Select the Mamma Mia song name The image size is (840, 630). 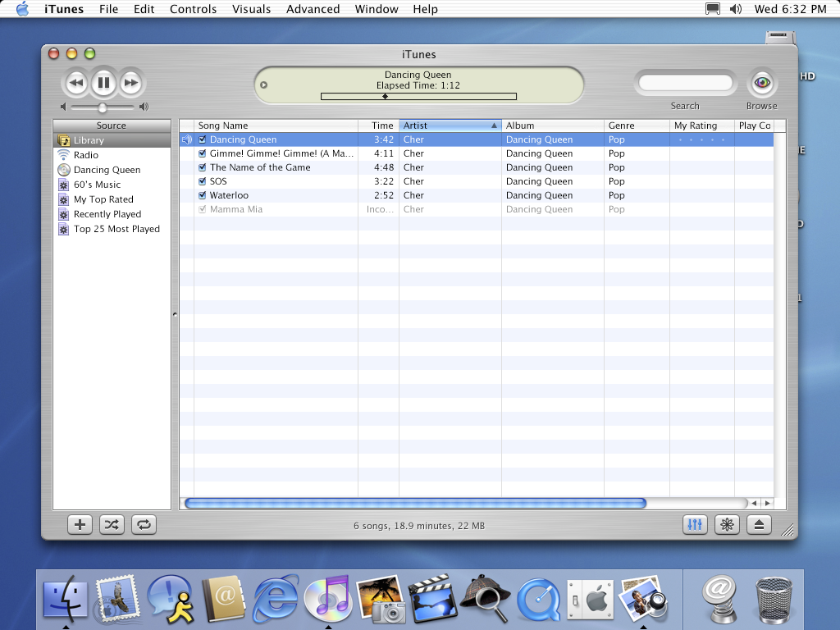coord(236,209)
